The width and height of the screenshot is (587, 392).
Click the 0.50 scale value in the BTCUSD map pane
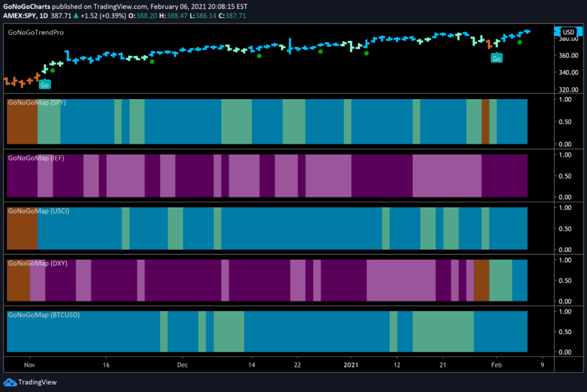click(565, 332)
